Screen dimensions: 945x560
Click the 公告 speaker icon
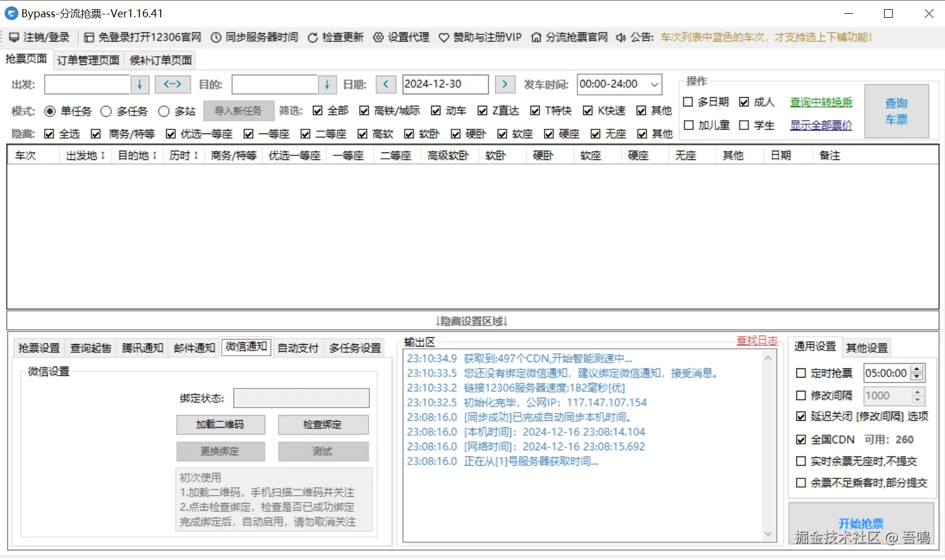pos(621,37)
